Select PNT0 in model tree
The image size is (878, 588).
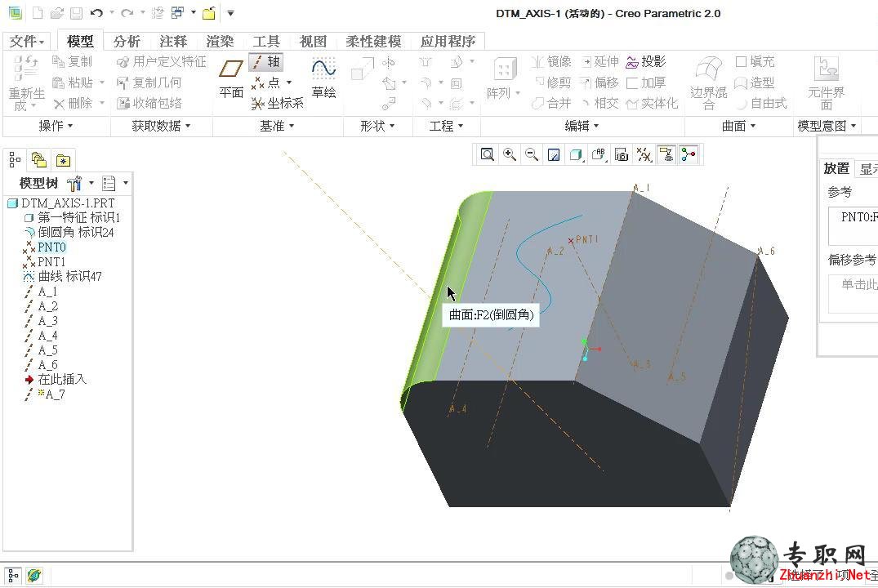point(45,247)
